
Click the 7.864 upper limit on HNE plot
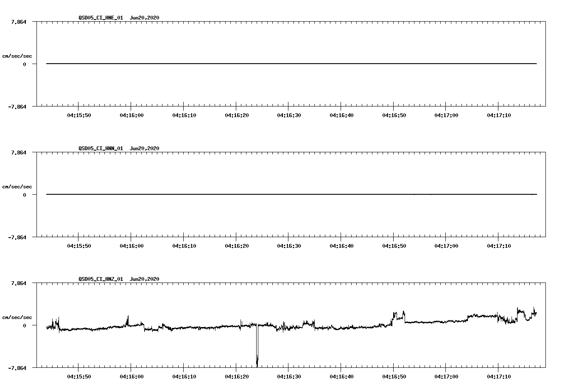click(x=19, y=22)
